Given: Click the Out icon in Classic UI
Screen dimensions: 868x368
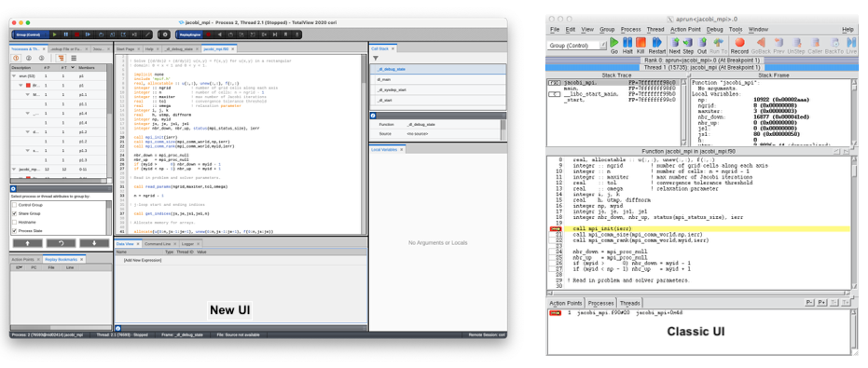Looking at the screenshot, I should pos(702,42).
